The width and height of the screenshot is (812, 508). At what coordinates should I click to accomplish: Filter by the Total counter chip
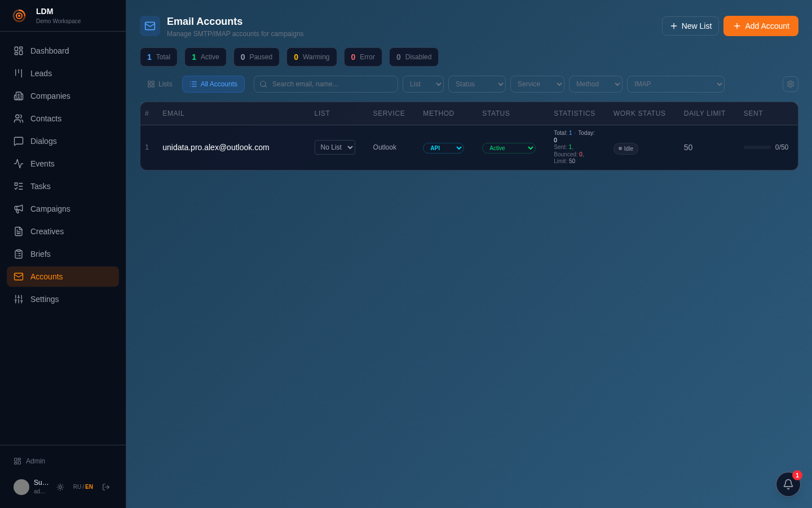[x=158, y=57]
